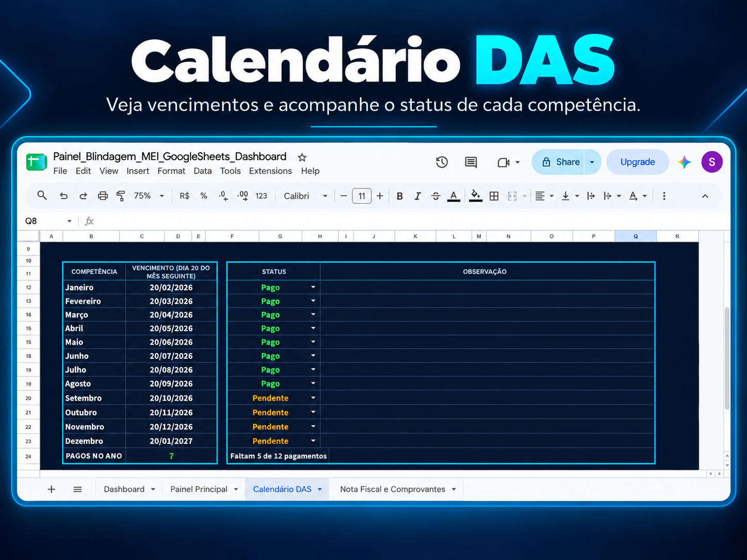The height and width of the screenshot is (560, 747).
Task: Open the more options three-dot menu
Action: point(664,196)
